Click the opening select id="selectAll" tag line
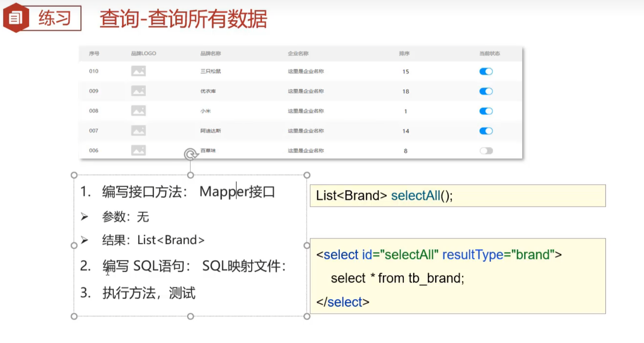This screenshot has width=644, height=343. pyautogui.click(x=439, y=255)
